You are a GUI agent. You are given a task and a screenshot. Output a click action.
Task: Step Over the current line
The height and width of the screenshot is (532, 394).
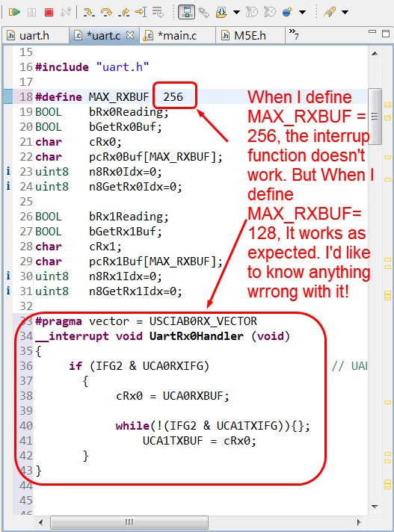pyautogui.click(x=107, y=13)
